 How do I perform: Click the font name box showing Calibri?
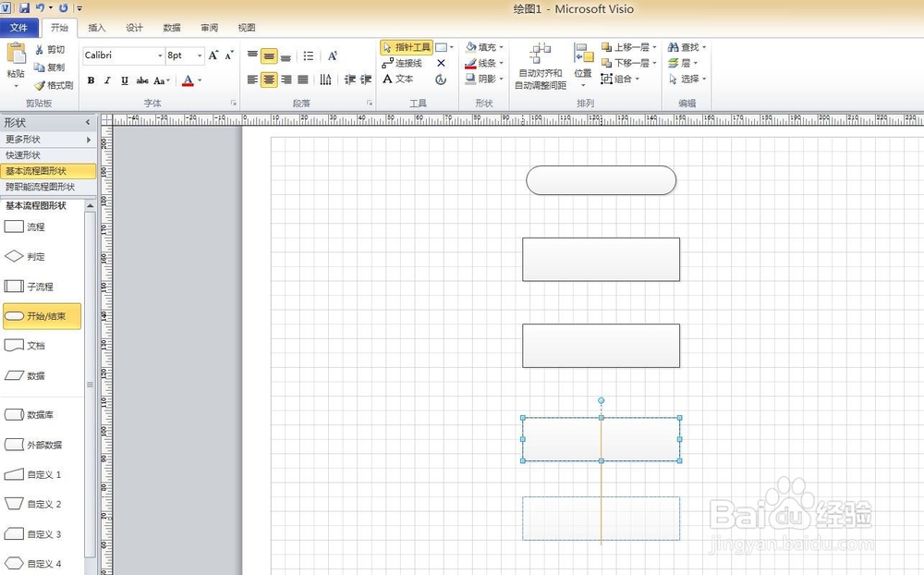123,55
